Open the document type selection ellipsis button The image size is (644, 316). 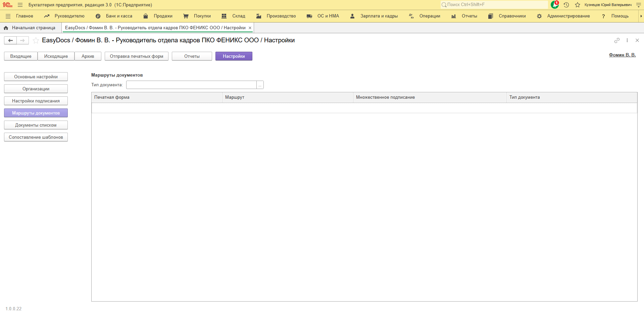260,85
